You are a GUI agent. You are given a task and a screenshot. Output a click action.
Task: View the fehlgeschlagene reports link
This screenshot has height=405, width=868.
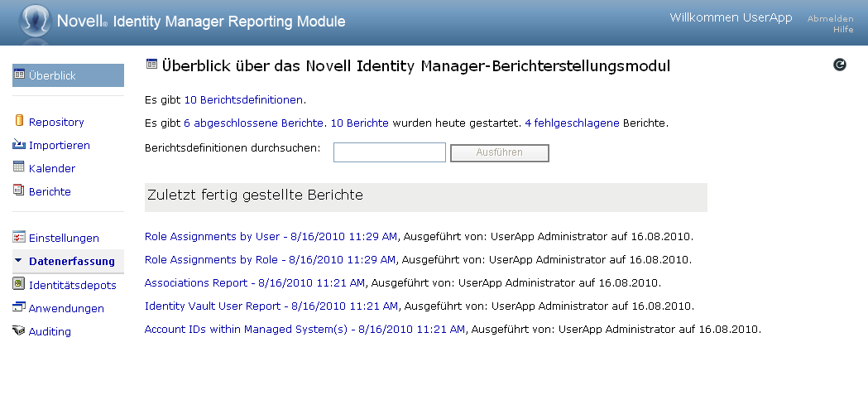pos(576,123)
